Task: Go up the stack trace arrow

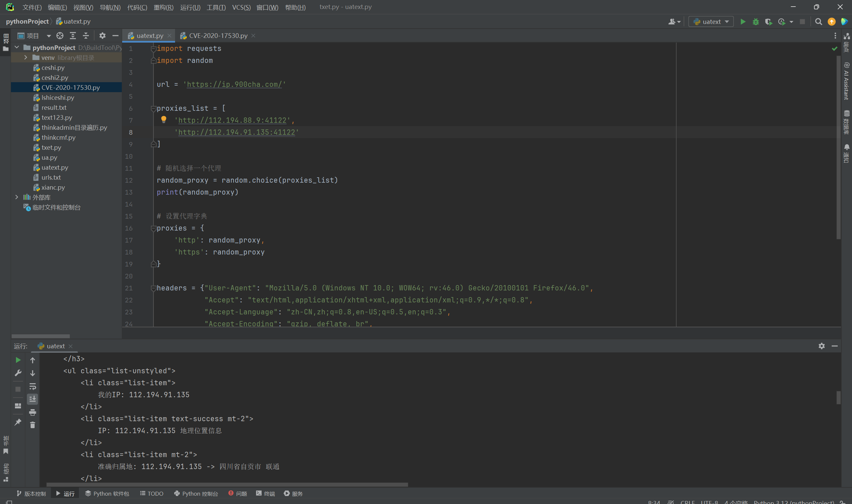Action: pyautogui.click(x=33, y=360)
